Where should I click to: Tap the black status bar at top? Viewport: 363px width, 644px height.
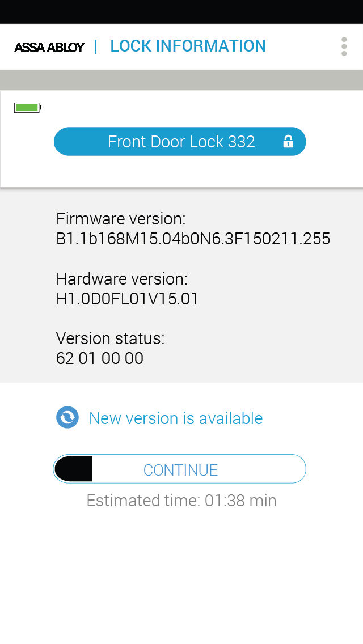[x=181, y=11]
